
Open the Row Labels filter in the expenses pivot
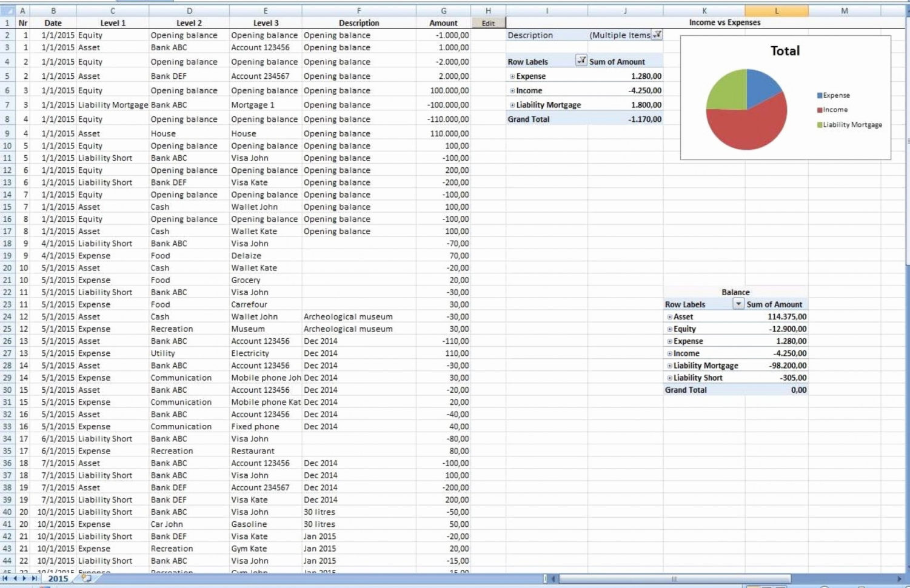(580, 61)
